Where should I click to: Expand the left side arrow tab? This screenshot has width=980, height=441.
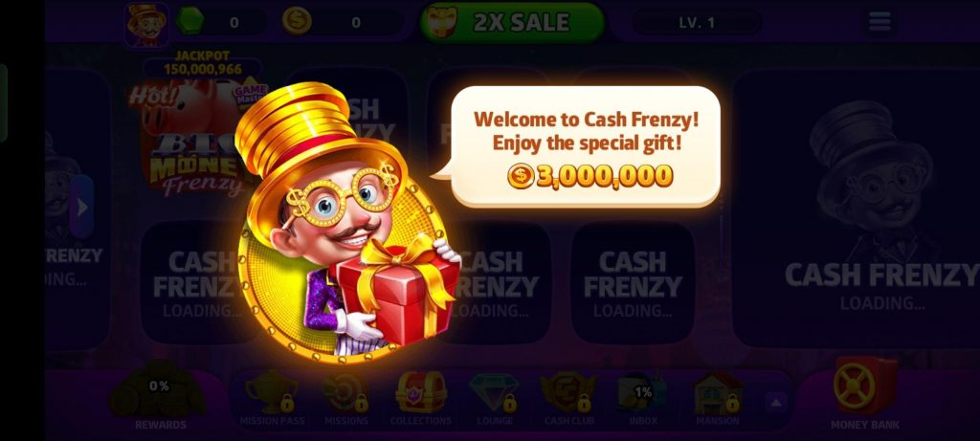[82, 207]
